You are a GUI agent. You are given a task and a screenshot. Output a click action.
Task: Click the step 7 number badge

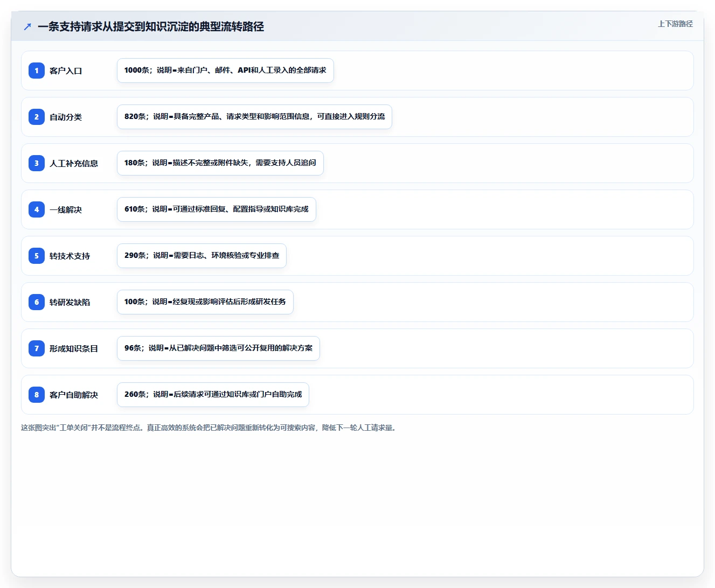pos(37,348)
